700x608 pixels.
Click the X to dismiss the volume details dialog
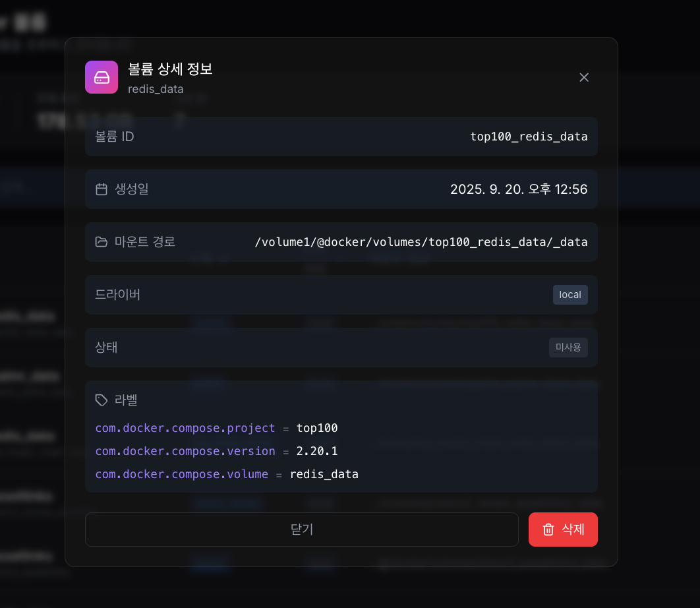(584, 77)
